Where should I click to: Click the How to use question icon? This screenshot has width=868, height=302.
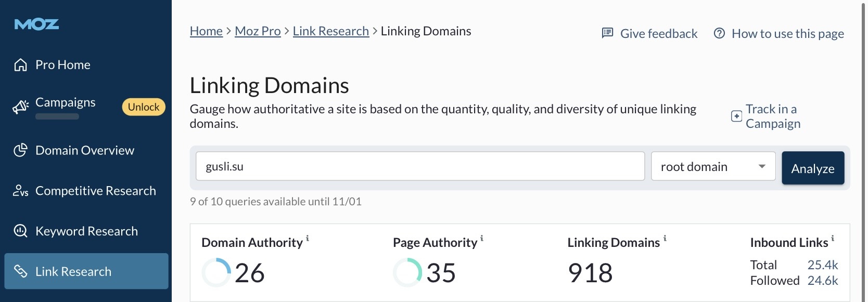[719, 33]
